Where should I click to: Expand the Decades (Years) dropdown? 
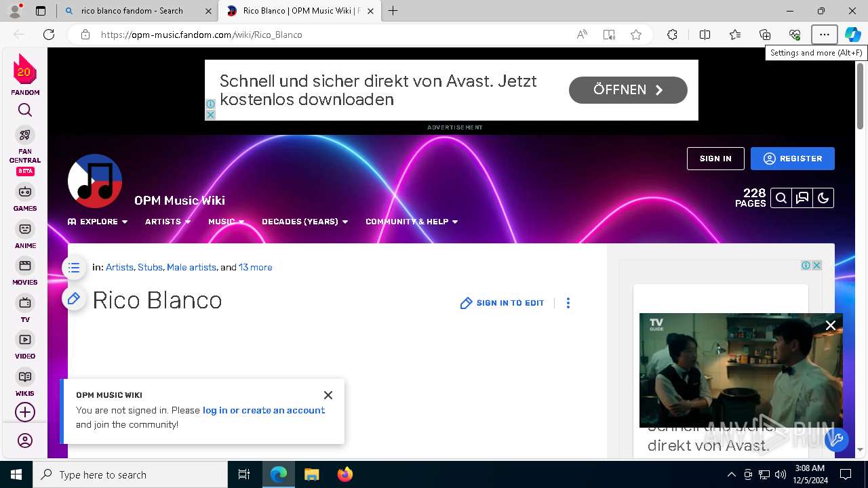305,222
